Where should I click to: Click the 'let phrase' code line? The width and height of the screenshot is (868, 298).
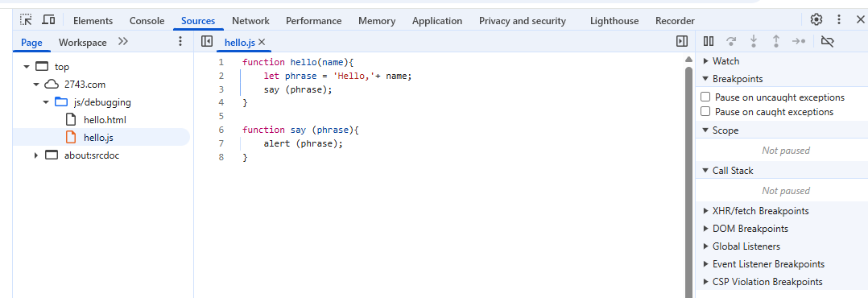coord(337,76)
